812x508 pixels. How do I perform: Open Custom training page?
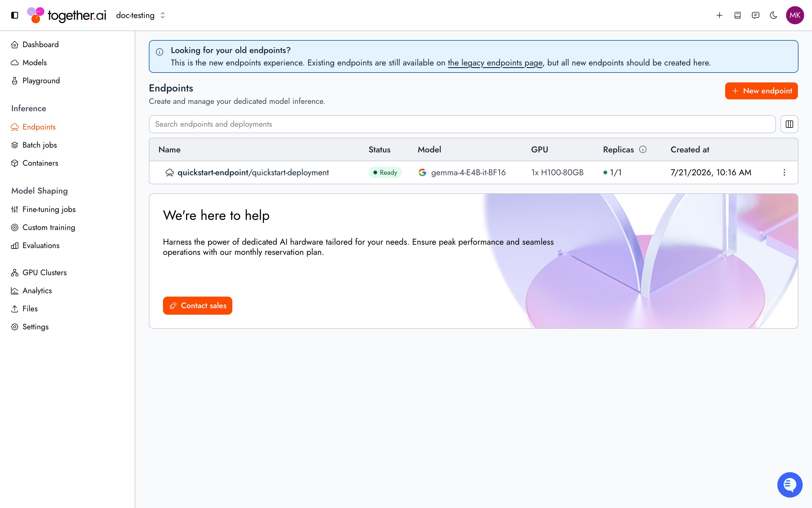(43, 227)
